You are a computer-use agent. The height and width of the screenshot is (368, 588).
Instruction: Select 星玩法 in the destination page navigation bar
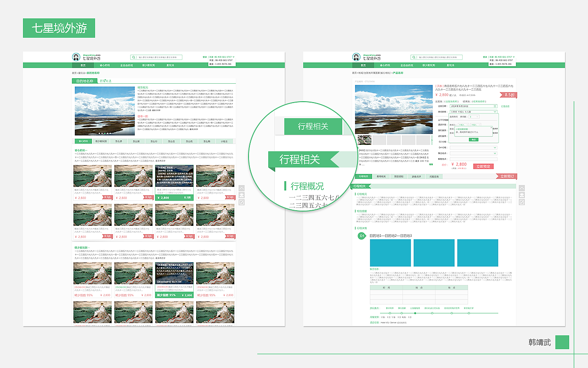pyautogui.click(x=170, y=65)
